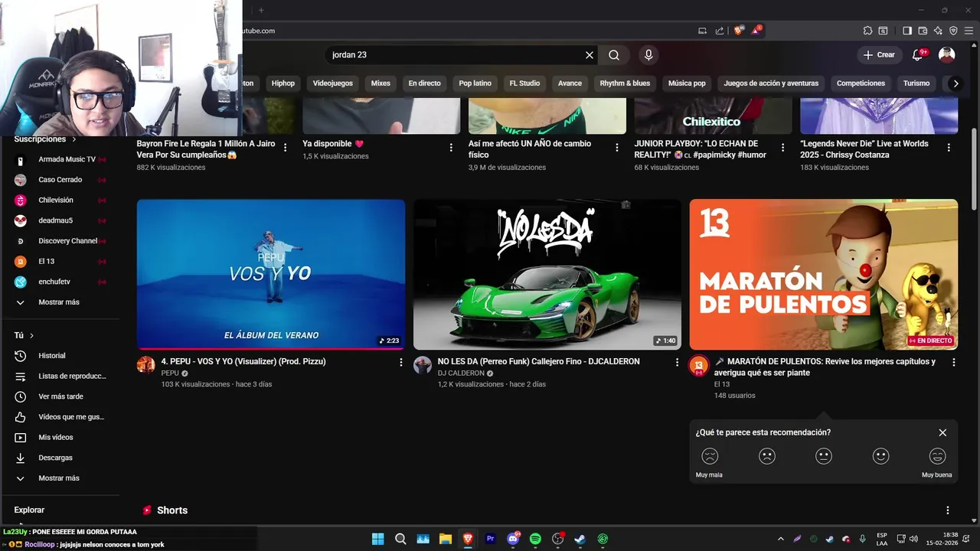Open Premiere Pro from the taskbar
Screen dimensions: 980x551
tap(491, 539)
